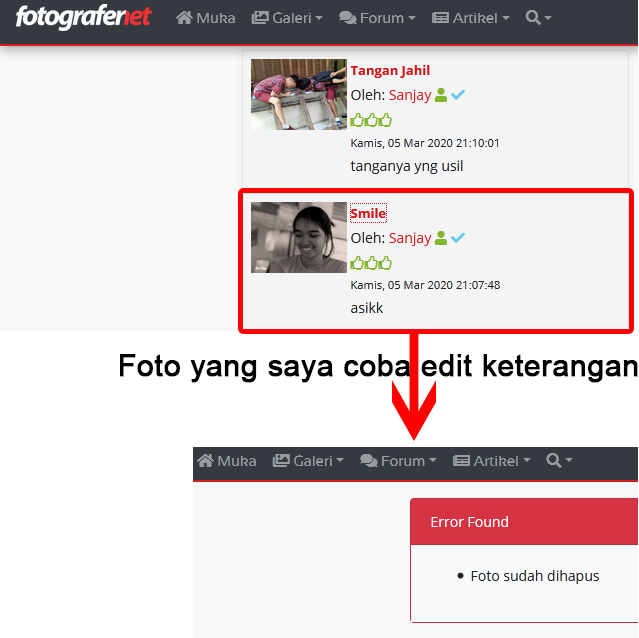
Task: Open Muka home link in top navbar
Action: pyautogui.click(x=206, y=18)
